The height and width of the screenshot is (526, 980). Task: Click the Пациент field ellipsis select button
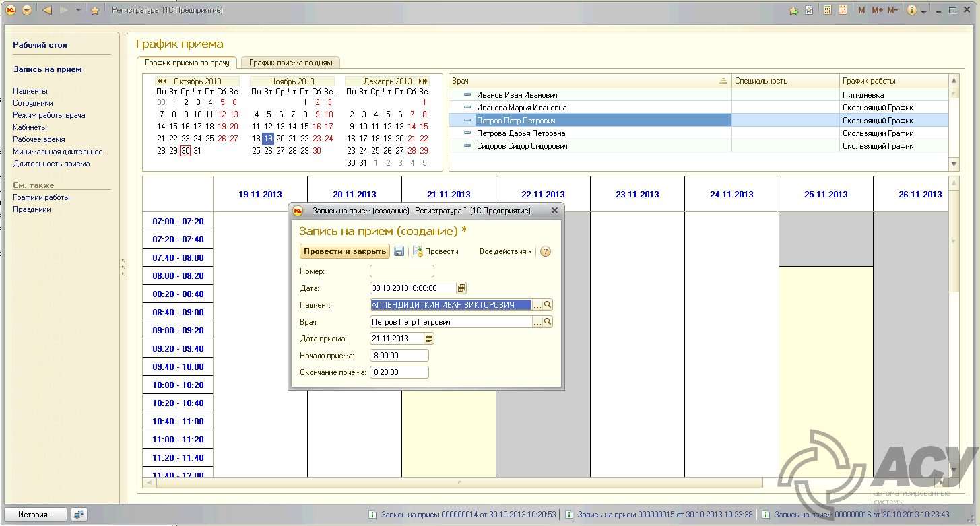[x=537, y=305]
